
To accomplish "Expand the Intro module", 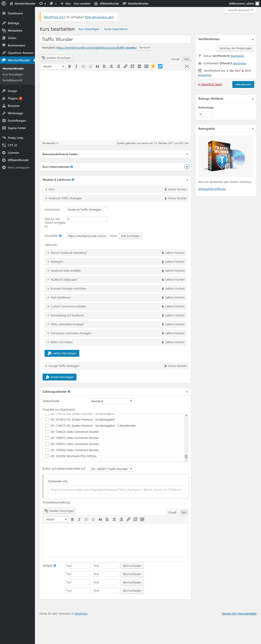I will click(x=46, y=189).
